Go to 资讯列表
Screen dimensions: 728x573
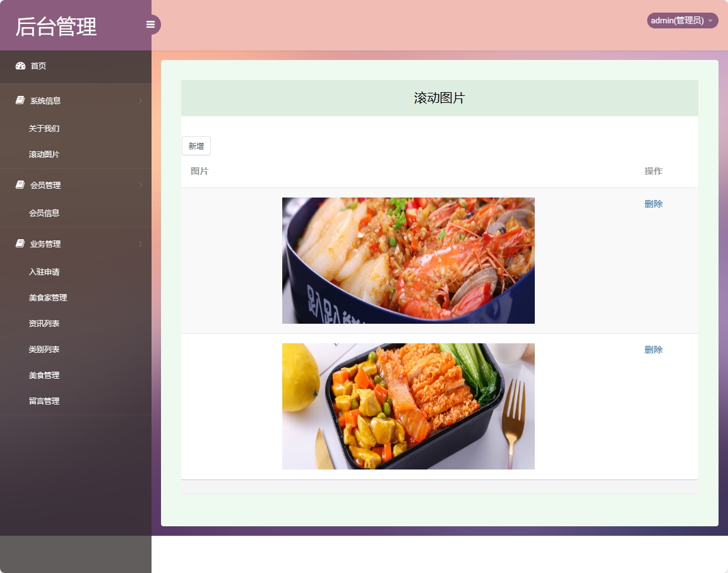coord(43,323)
